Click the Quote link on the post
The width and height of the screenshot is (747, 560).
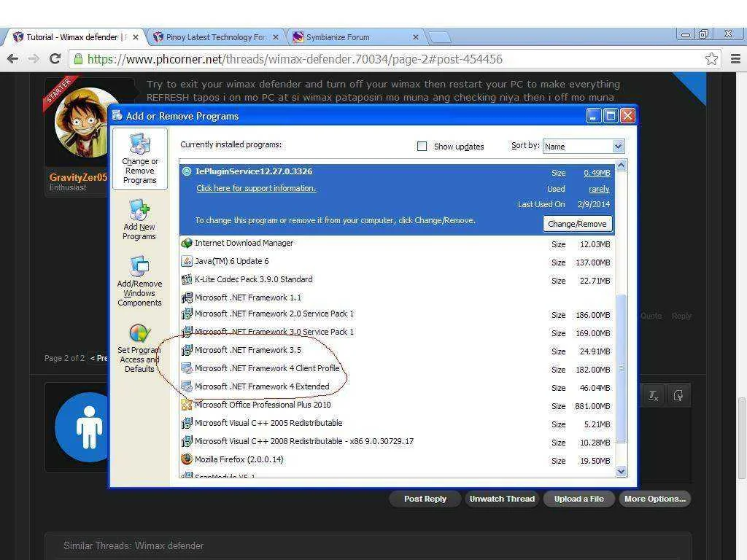(x=651, y=316)
